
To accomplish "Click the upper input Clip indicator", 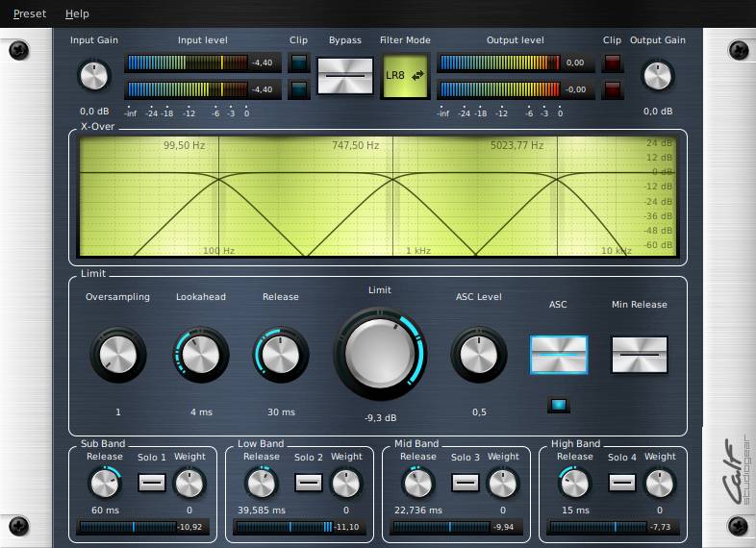I will (299, 62).
